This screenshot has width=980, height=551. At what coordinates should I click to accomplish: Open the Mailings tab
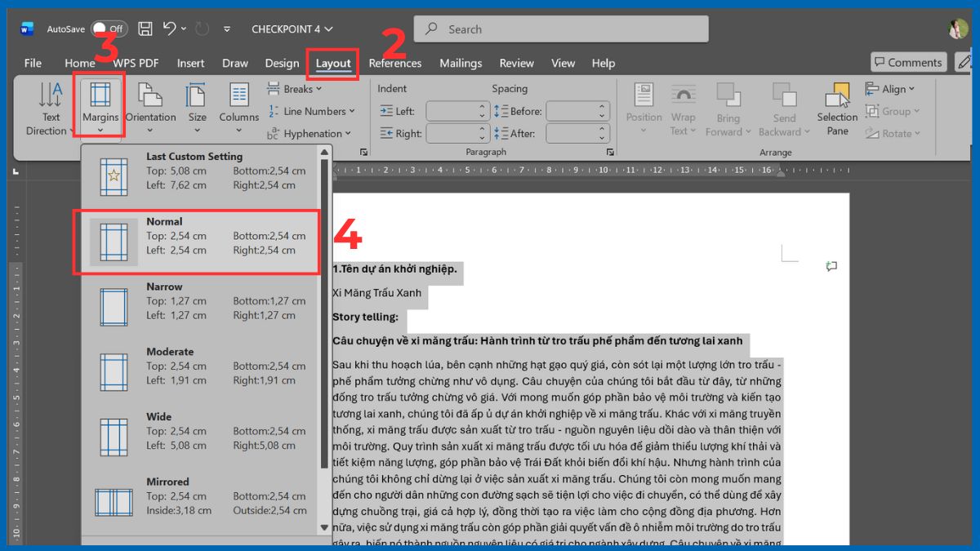click(x=461, y=63)
